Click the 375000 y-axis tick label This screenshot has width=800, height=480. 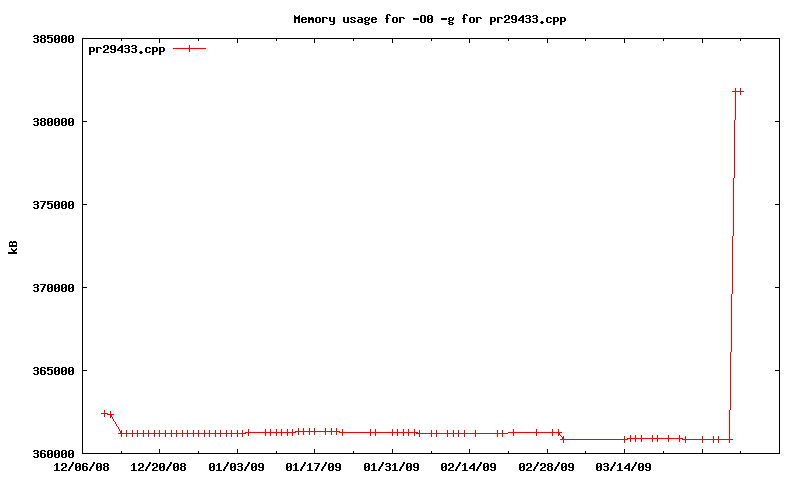54,205
